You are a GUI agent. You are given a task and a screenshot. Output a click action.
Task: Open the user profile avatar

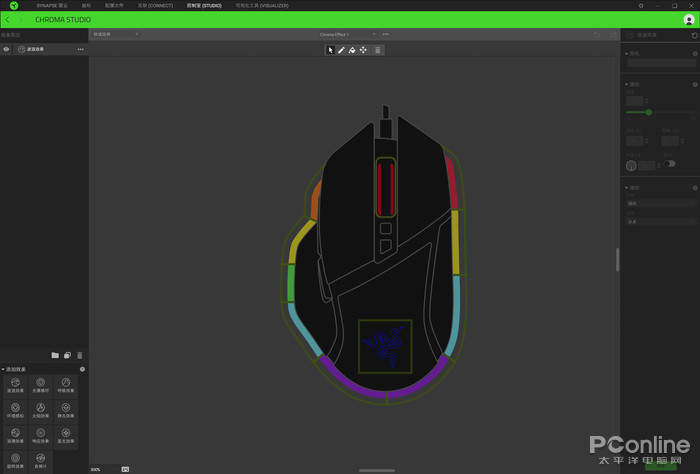pos(689,20)
